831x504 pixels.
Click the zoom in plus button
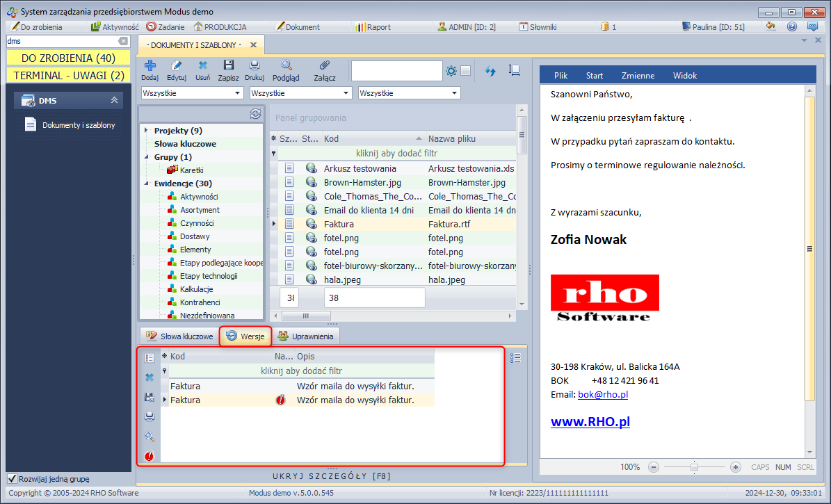tap(735, 467)
